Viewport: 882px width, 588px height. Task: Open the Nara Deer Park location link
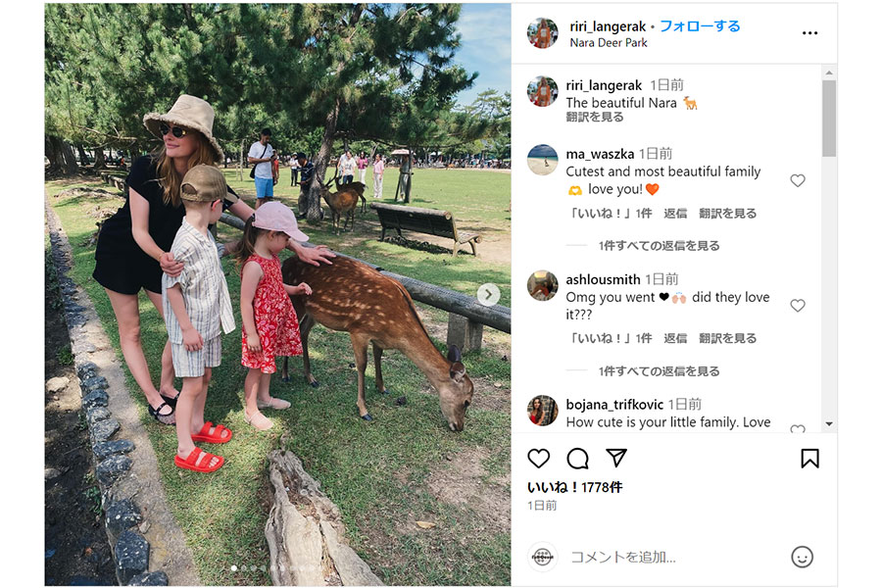pos(608,43)
